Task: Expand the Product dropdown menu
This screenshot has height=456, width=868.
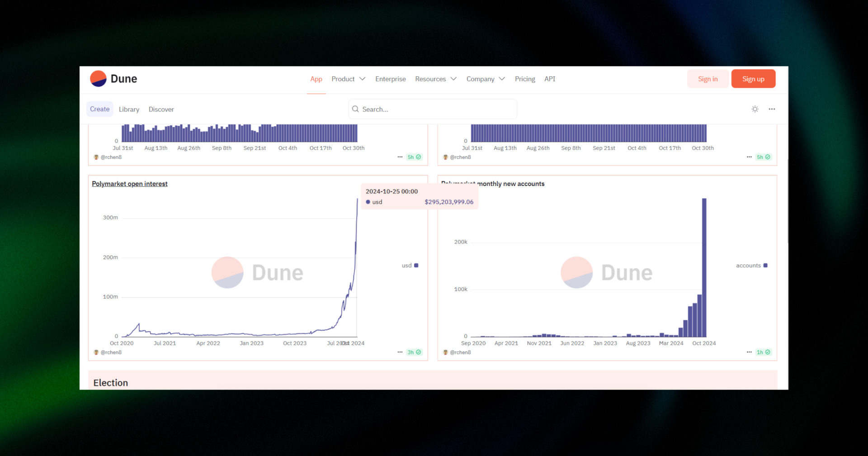Action: click(x=348, y=79)
